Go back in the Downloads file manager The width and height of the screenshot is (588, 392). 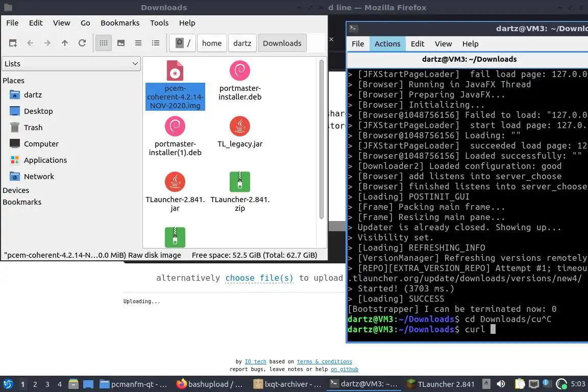tap(31, 43)
